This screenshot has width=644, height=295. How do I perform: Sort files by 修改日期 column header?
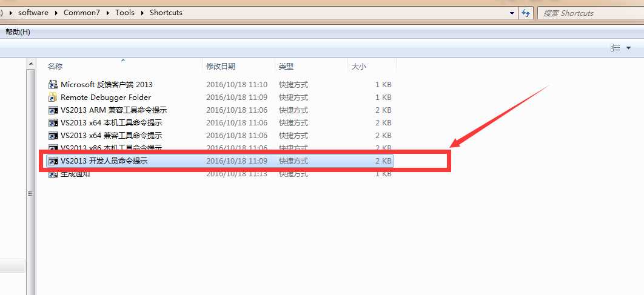point(221,67)
